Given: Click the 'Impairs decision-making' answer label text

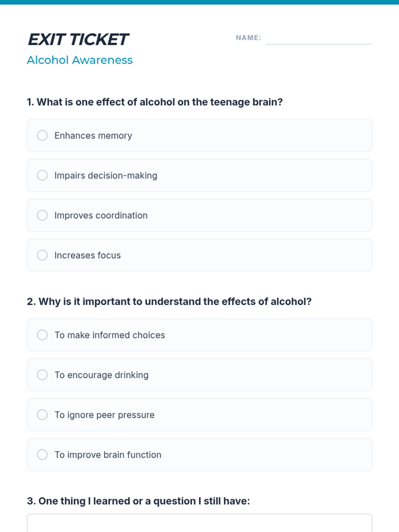Looking at the screenshot, I should click(x=106, y=176).
